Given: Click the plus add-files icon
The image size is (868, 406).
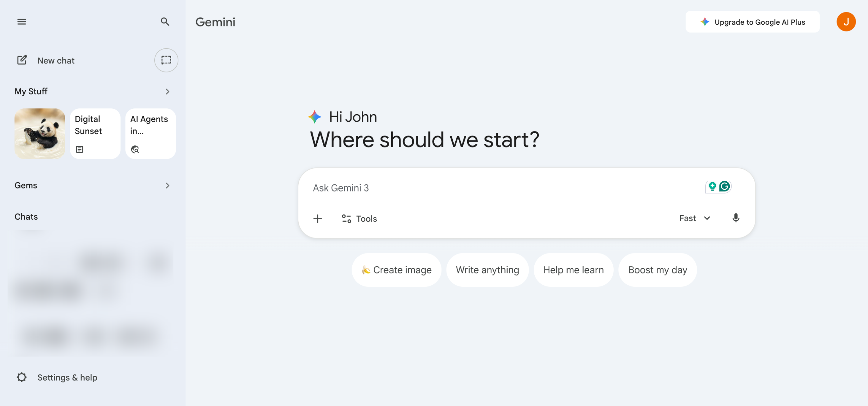Looking at the screenshot, I should (318, 219).
